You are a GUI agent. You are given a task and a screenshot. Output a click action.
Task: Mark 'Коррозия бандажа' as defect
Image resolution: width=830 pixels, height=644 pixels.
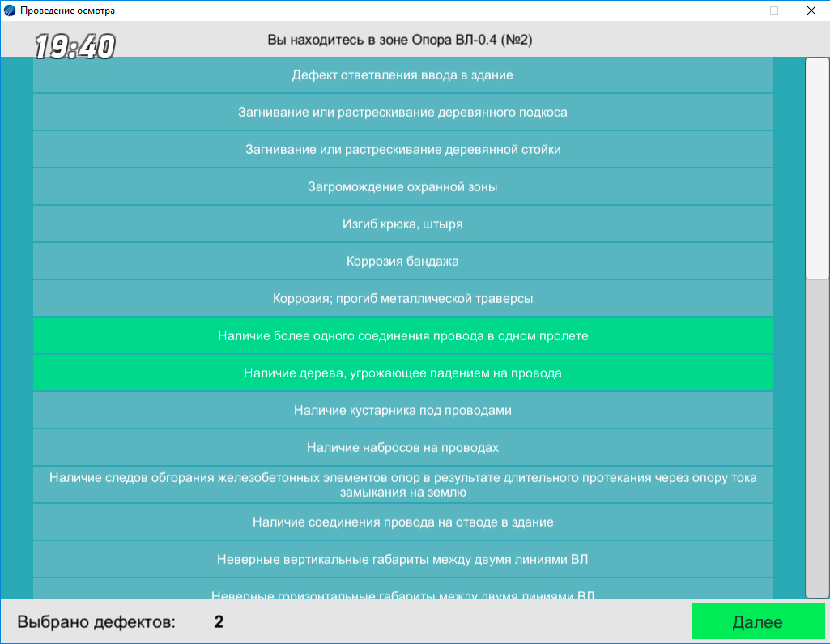[x=402, y=262]
